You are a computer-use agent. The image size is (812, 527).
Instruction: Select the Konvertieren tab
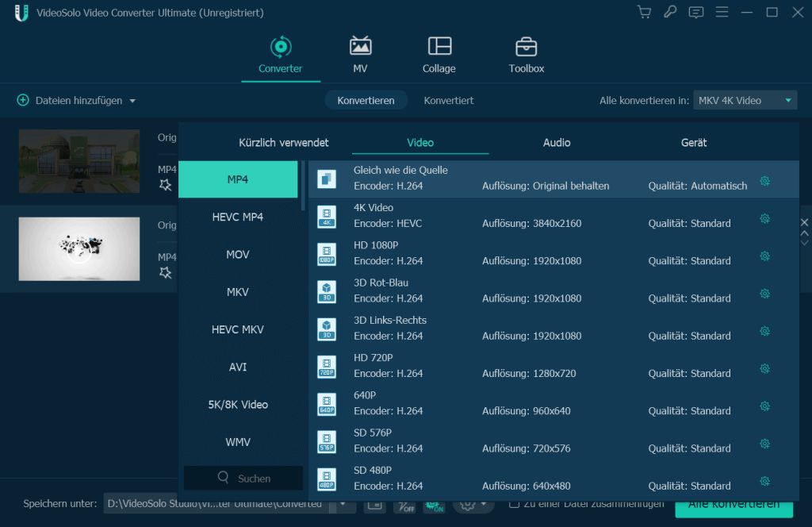click(366, 100)
